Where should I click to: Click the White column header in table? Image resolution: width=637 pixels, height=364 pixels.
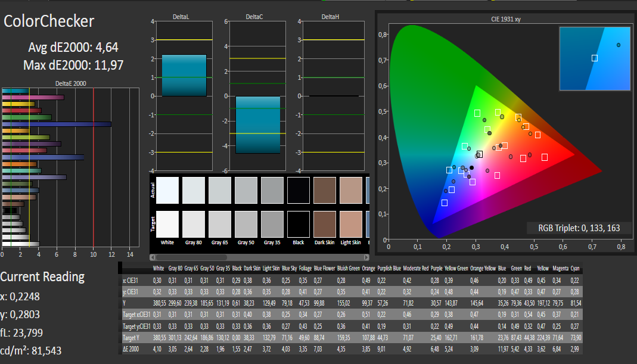coord(157,269)
